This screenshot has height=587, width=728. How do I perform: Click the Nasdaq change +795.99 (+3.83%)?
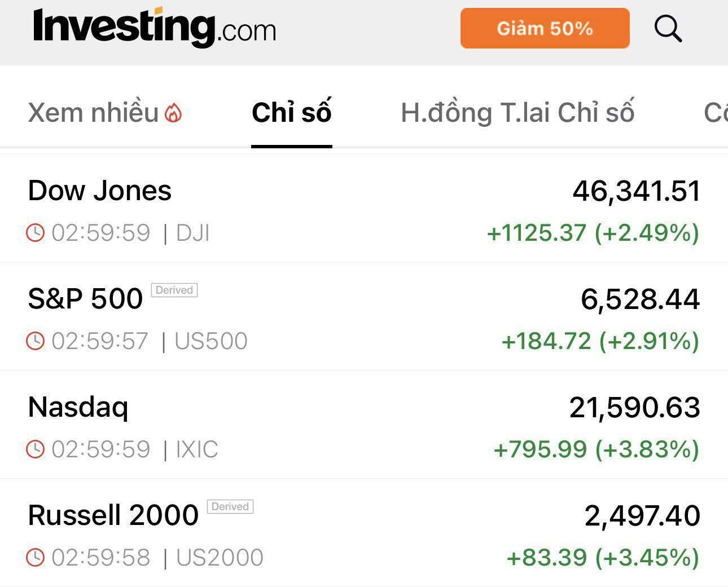click(596, 449)
